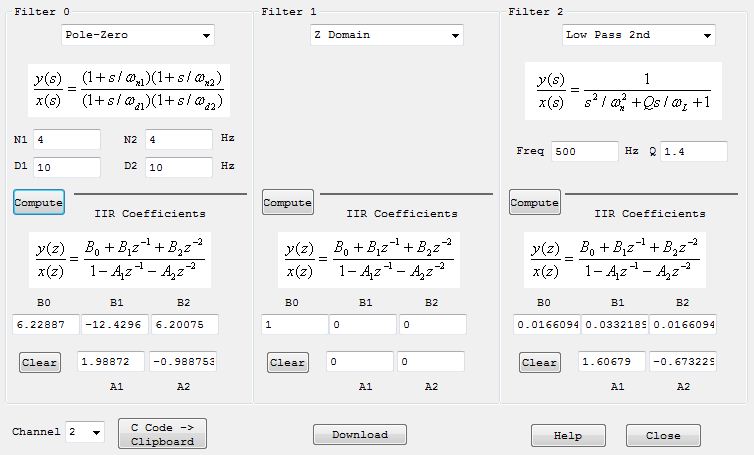
Task: Focus the Freq field in Filter 2
Action: 583,151
